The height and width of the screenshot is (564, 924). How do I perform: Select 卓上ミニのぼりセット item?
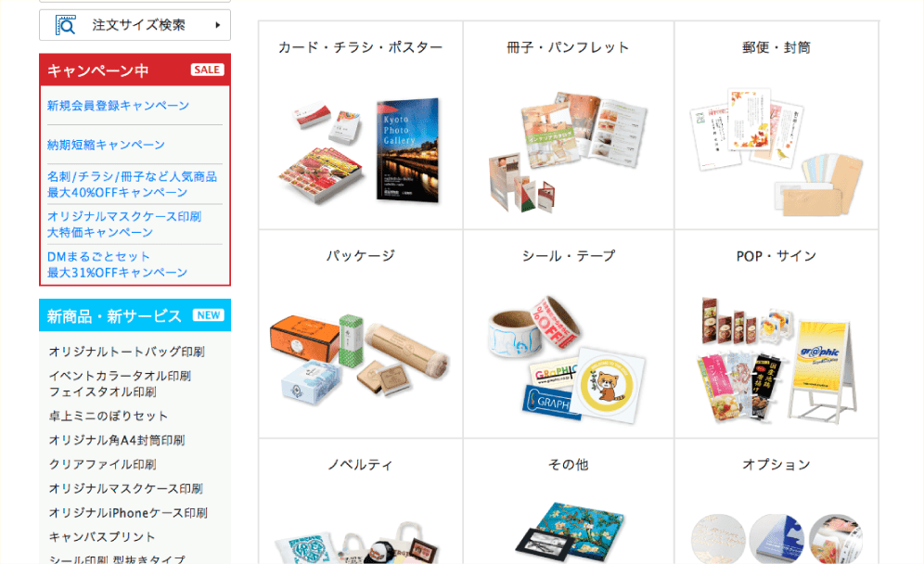[x=109, y=417]
